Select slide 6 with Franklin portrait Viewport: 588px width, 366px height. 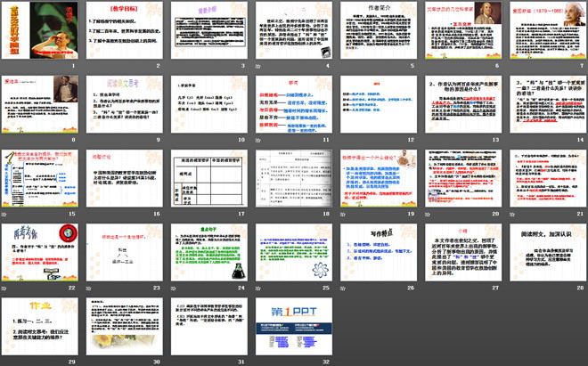(x=463, y=30)
